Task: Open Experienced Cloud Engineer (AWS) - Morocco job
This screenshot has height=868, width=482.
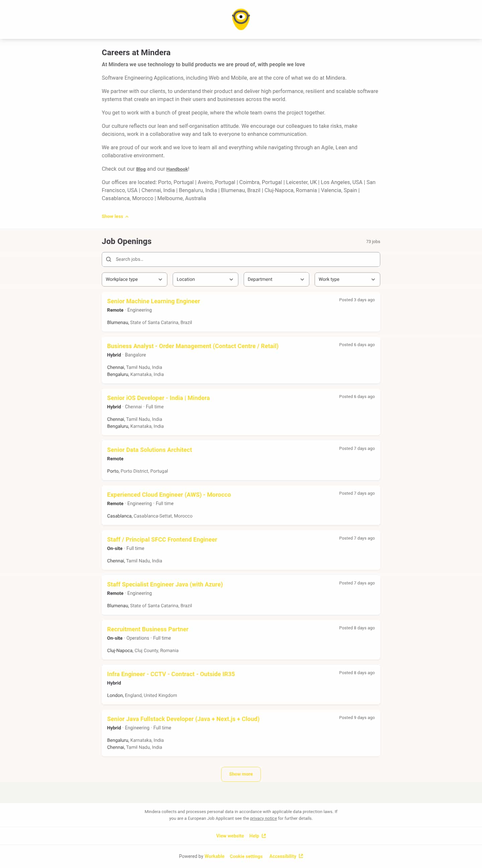Action: 169,494
